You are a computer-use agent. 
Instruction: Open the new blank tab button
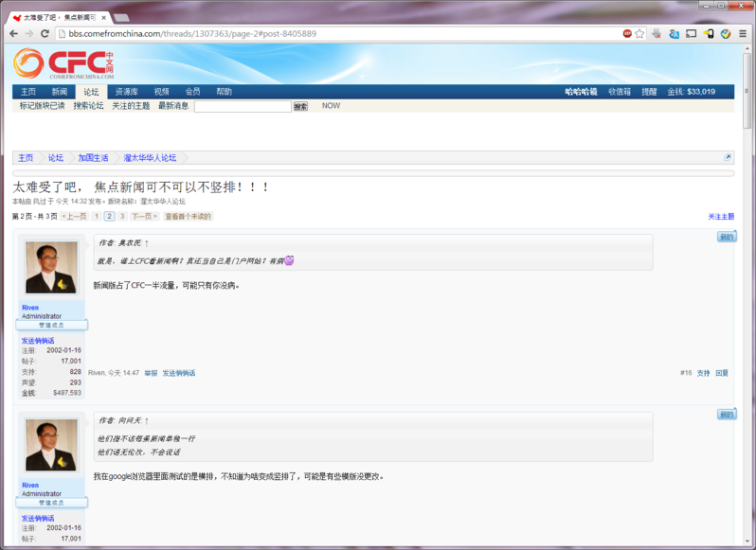[121, 17]
